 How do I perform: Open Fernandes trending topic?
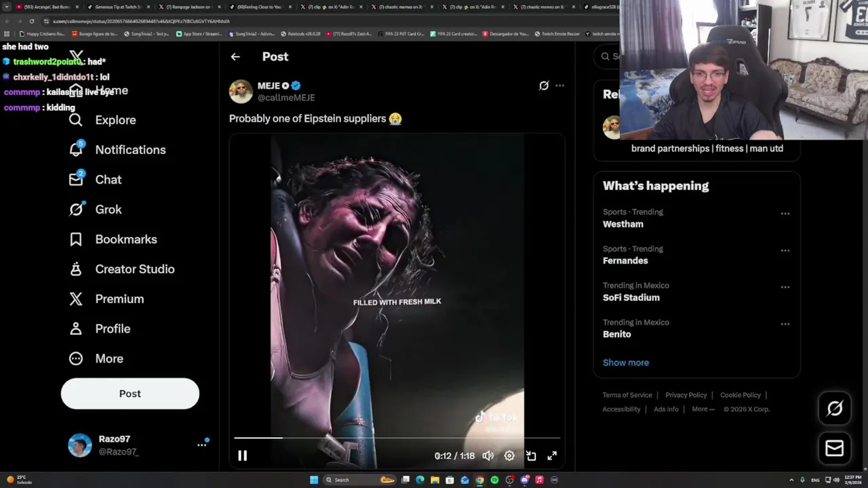pyautogui.click(x=625, y=261)
